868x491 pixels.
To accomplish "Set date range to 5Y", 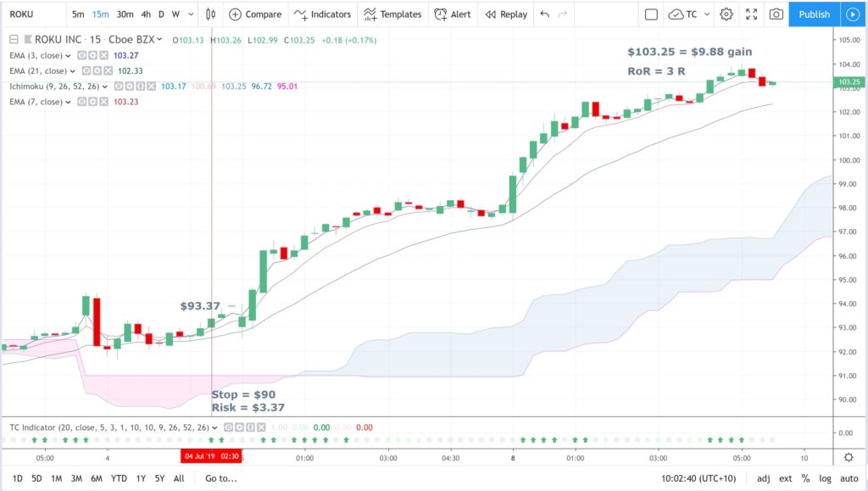I will pos(159,478).
